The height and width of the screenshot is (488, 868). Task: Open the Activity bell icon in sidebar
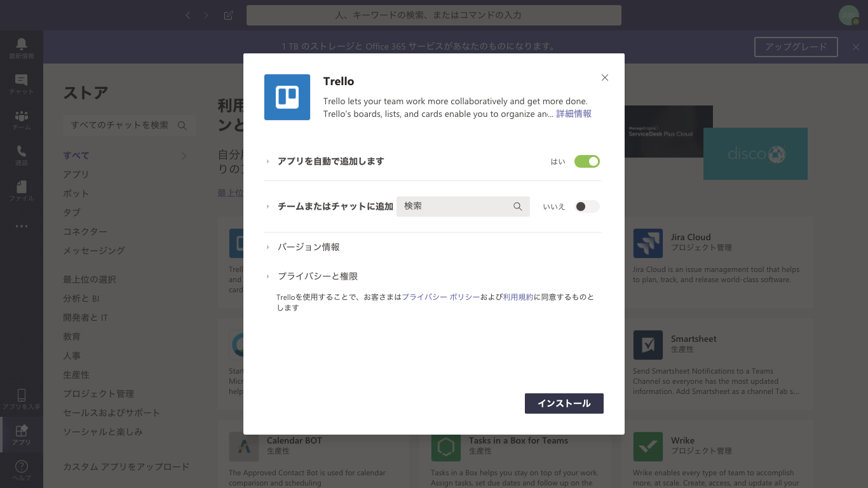point(21,44)
